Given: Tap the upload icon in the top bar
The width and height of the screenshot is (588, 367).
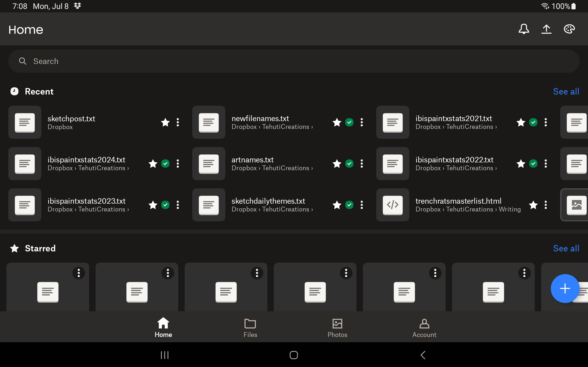Looking at the screenshot, I should pyautogui.click(x=546, y=29).
